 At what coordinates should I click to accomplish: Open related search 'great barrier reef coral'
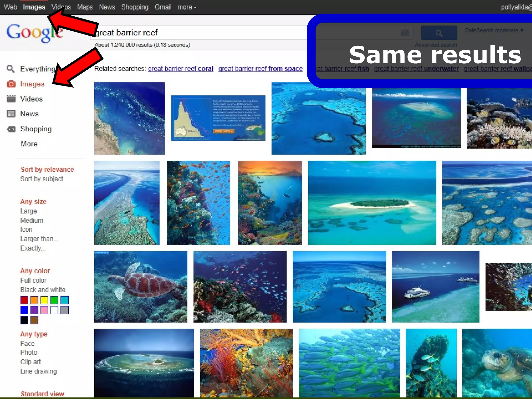181,69
